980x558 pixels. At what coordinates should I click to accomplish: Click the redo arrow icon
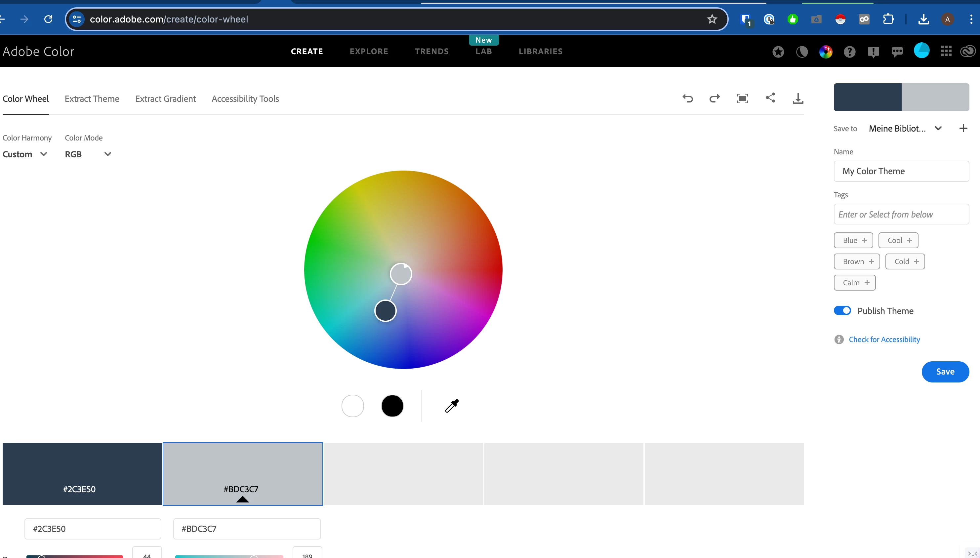click(x=715, y=99)
